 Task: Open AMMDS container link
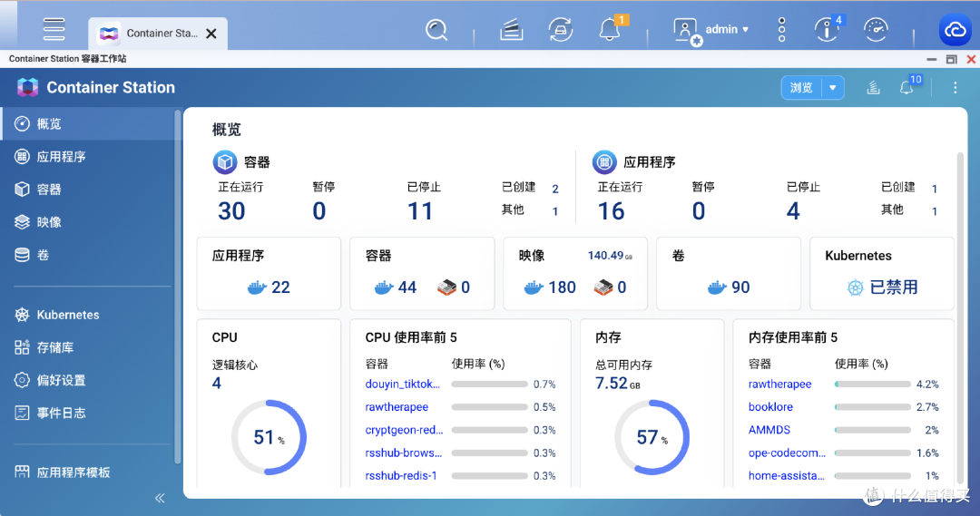pyautogui.click(x=769, y=430)
